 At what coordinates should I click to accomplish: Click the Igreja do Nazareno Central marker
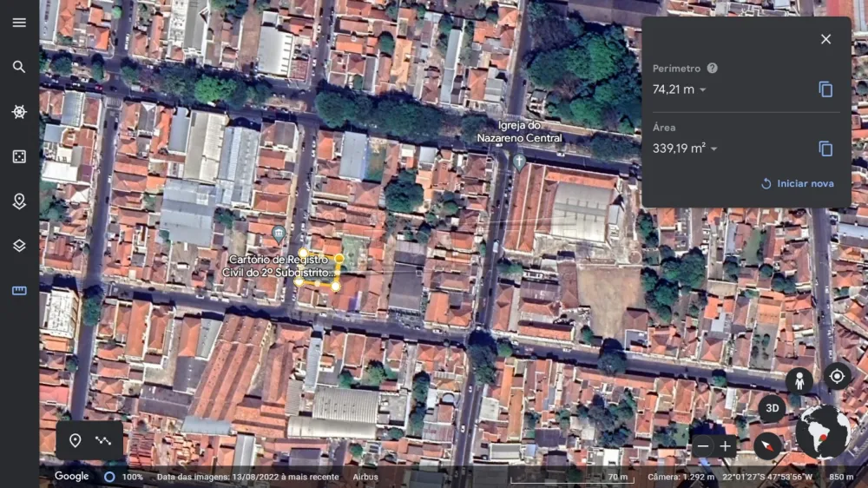tap(519, 162)
